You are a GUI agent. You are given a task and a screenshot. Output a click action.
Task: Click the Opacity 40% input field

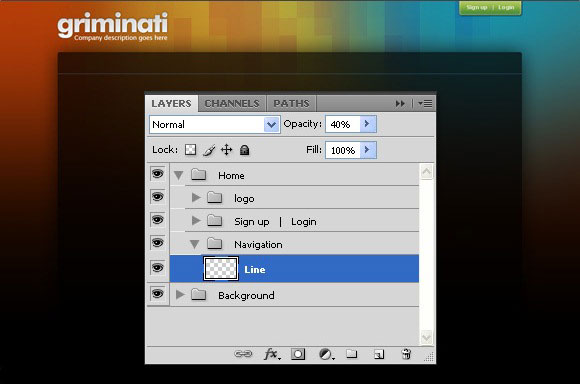tap(343, 124)
